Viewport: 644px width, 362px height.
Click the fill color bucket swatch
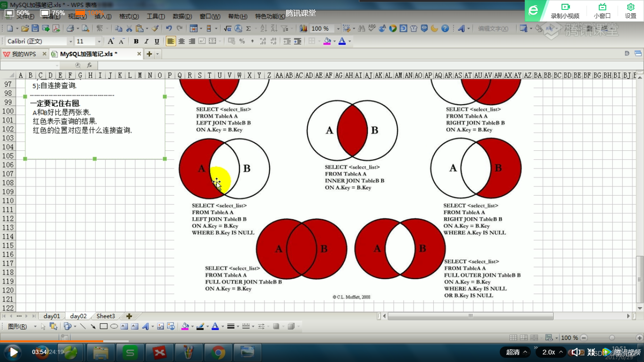point(327,41)
